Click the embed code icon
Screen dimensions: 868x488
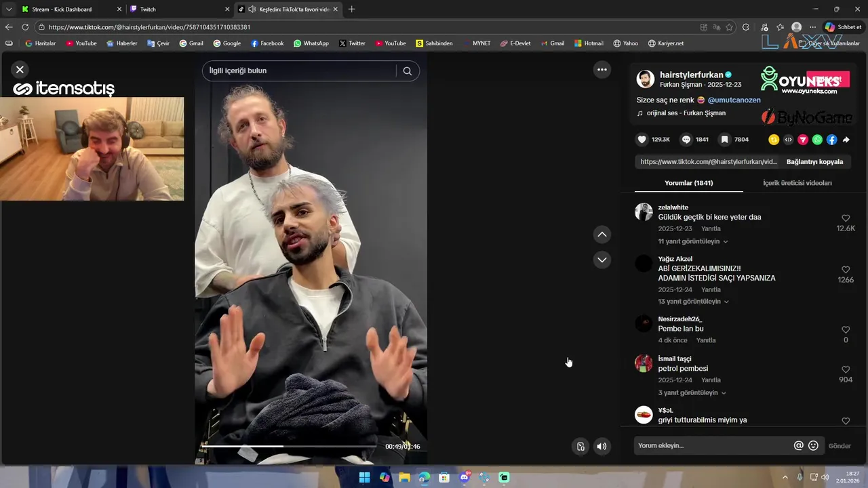coord(788,140)
